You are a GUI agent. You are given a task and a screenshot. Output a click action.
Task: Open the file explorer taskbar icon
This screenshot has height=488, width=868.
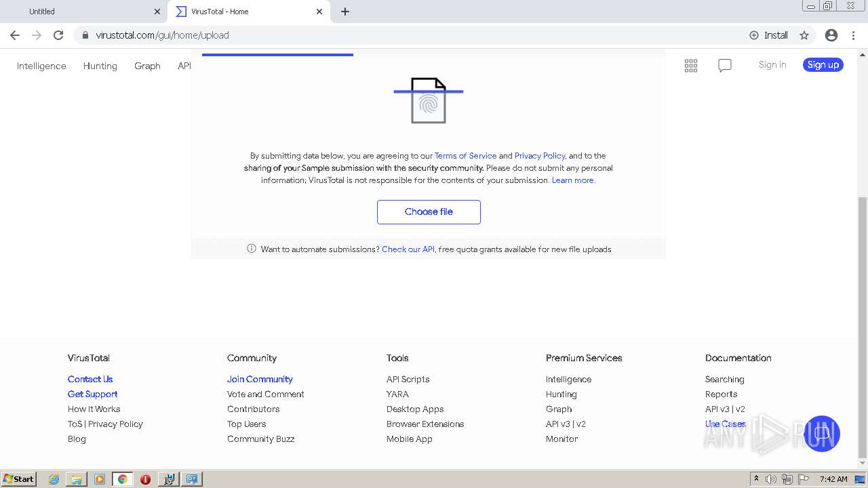(77, 479)
